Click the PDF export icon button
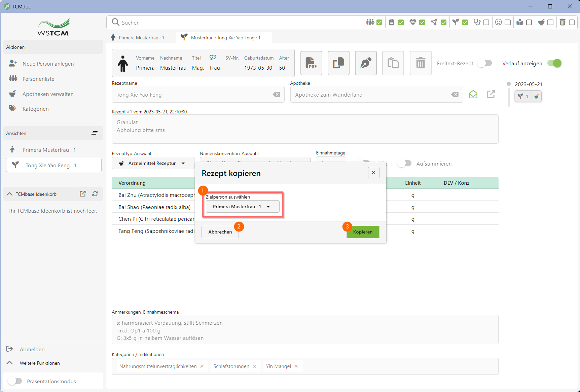 click(311, 63)
